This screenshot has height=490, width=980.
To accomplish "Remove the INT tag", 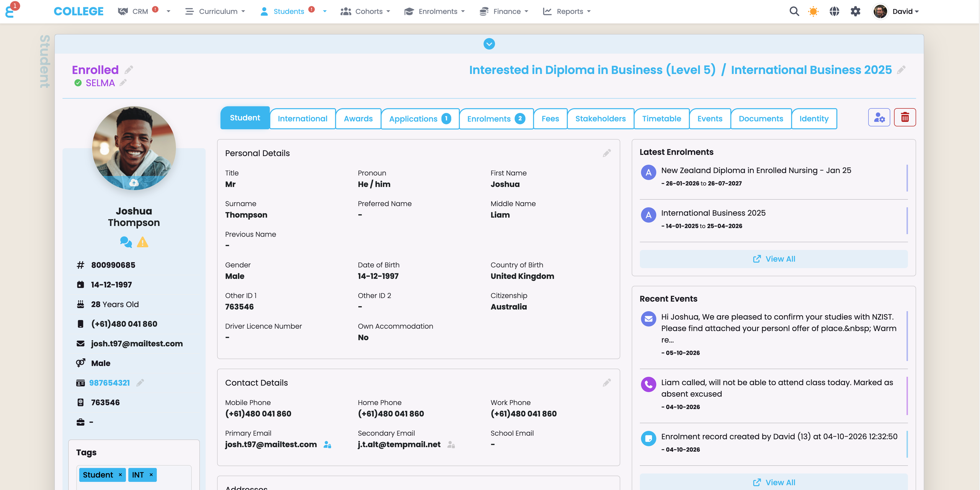I will [x=151, y=475].
